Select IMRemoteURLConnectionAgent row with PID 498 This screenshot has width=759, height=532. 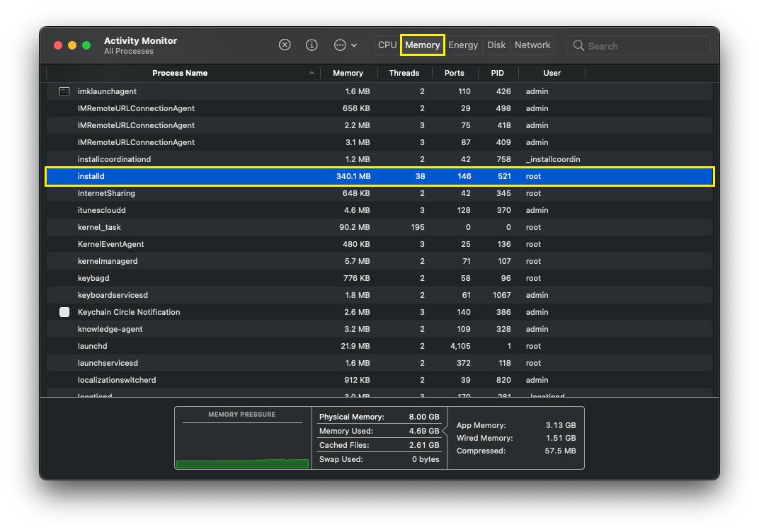point(379,108)
